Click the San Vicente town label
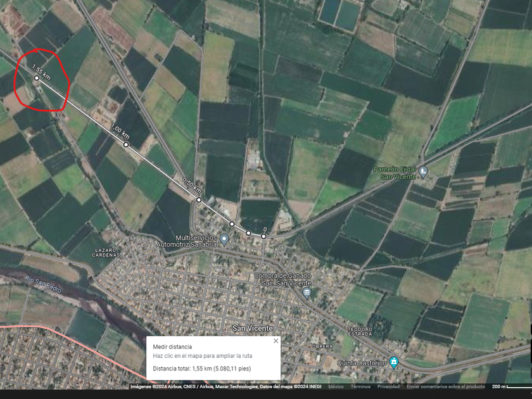This screenshot has height=399, width=532. tap(253, 328)
